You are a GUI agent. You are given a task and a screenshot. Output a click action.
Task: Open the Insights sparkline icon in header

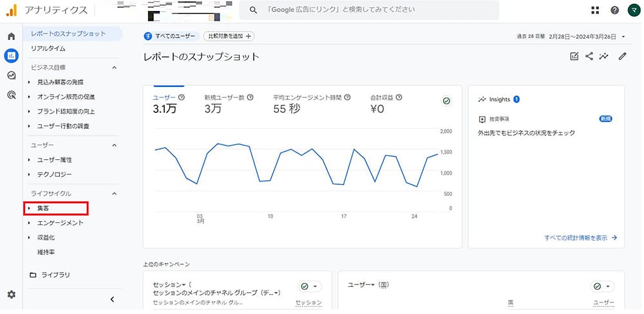604,56
